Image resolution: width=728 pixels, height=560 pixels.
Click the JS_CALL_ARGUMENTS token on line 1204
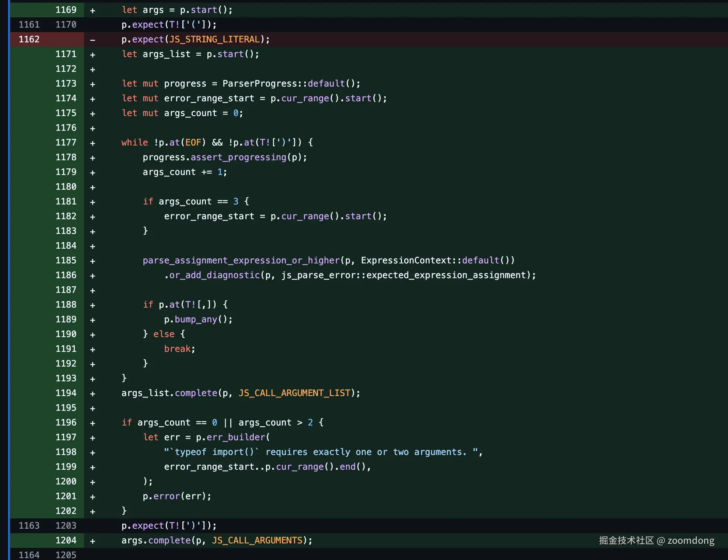click(x=257, y=540)
